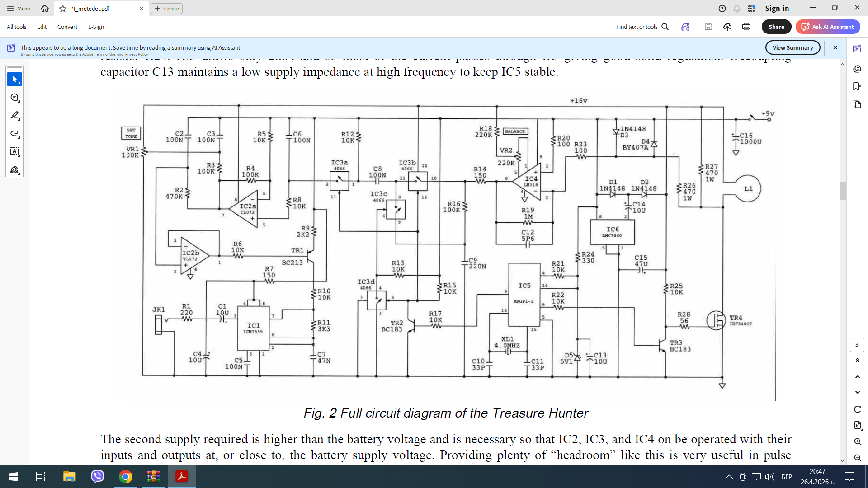Close the PI_metedet.pdf tab

click(x=142, y=9)
